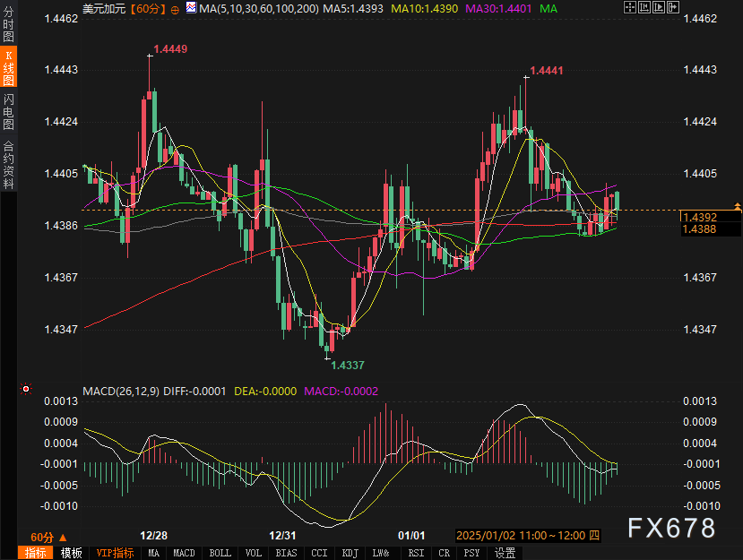Click the second chart-axis toolbar icon

[x=644, y=7]
